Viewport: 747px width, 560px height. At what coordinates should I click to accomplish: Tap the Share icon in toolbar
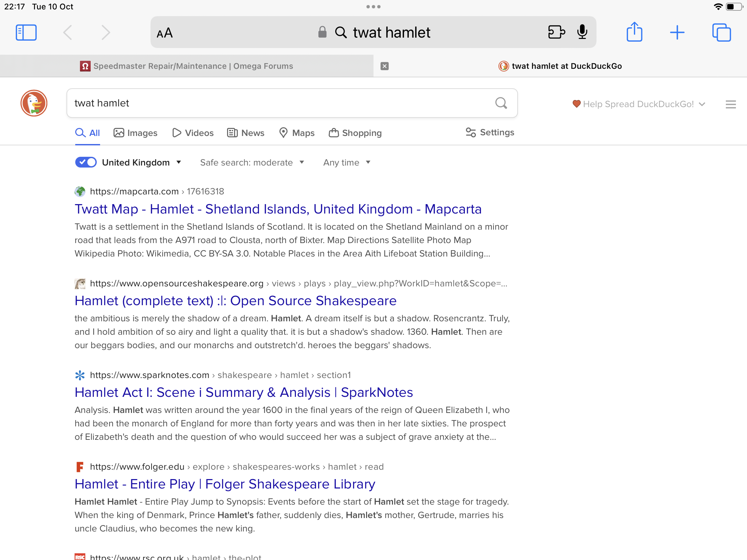pos(634,32)
